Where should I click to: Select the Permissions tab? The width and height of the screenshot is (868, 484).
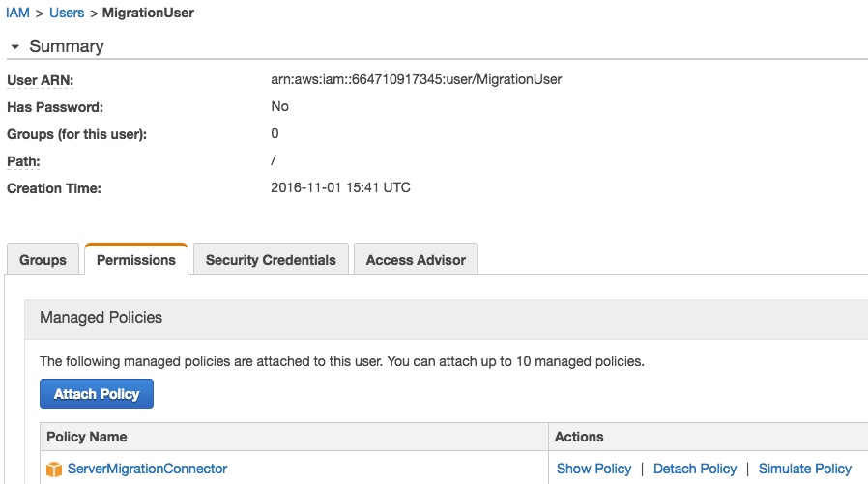click(x=136, y=260)
